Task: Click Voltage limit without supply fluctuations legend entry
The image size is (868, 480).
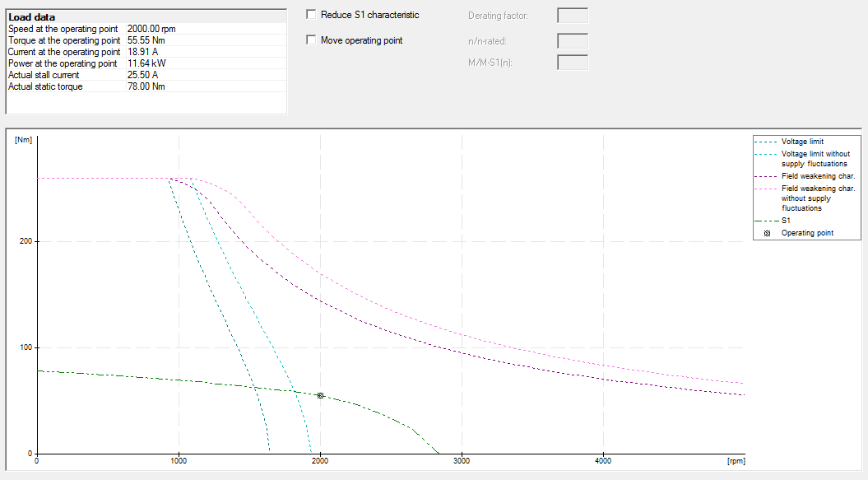Action: (x=815, y=159)
